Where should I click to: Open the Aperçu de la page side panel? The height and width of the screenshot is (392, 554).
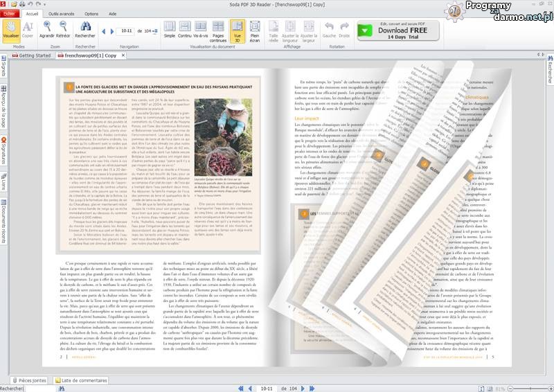pos(3,107)
